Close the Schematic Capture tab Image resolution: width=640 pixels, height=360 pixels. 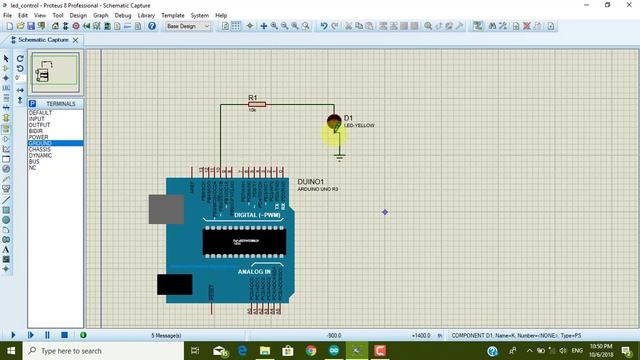[76, 40]
